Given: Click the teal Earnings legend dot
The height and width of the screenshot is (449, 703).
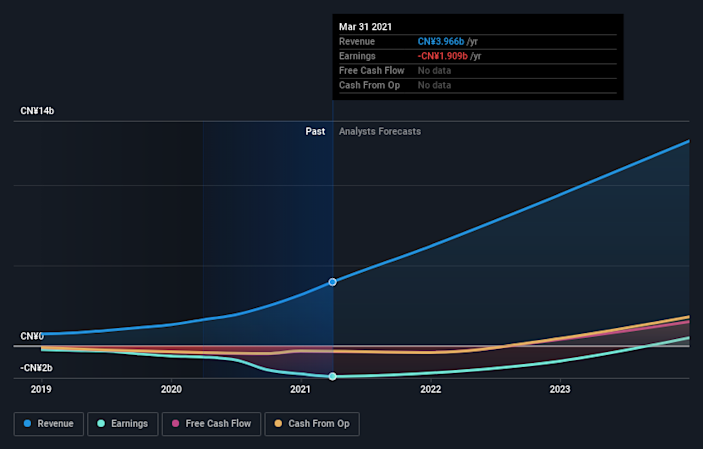Looking at the screenshot, I should click(100, 424).
